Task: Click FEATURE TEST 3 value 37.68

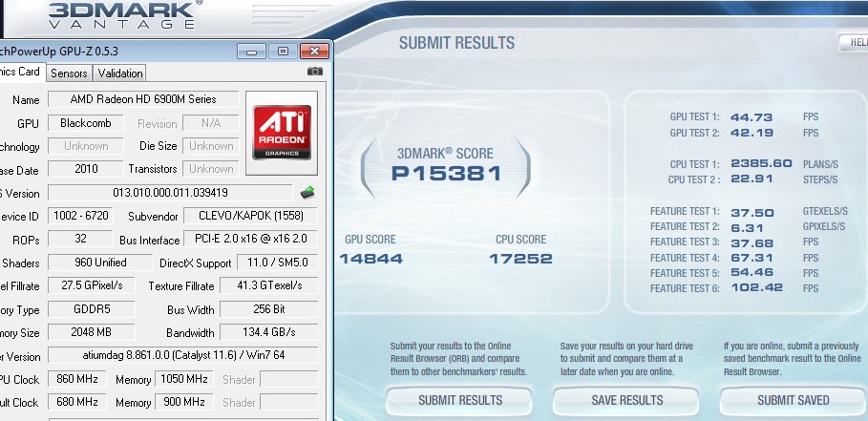Action: point(752,242)
